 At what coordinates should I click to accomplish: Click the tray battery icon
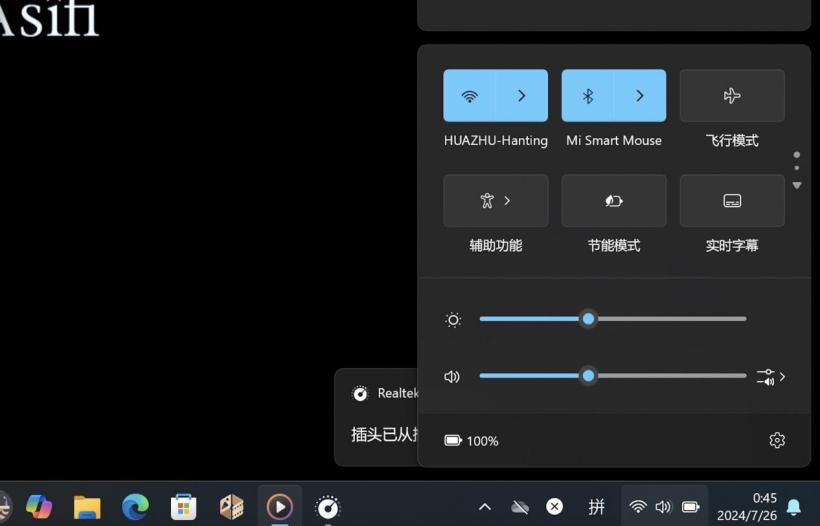point(690,507)
